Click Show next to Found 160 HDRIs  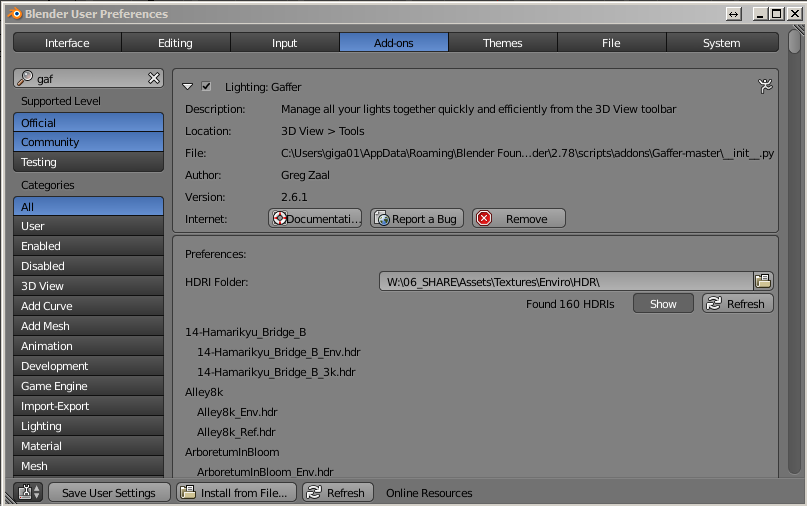click(663, 304)
